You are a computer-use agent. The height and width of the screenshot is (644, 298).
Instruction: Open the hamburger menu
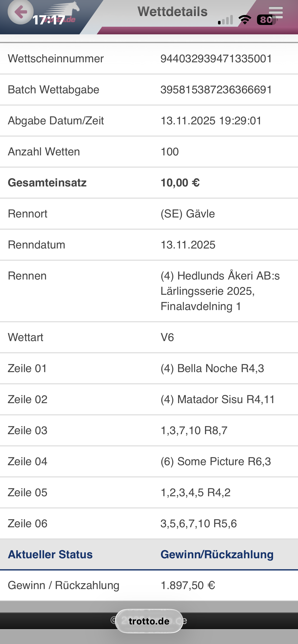coord(276,12)
